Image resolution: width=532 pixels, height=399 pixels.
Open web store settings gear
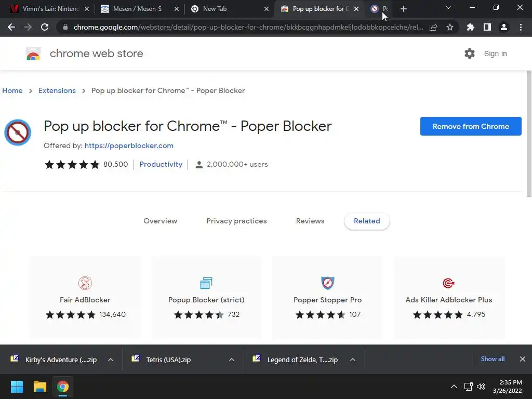[x=470, y=54]
